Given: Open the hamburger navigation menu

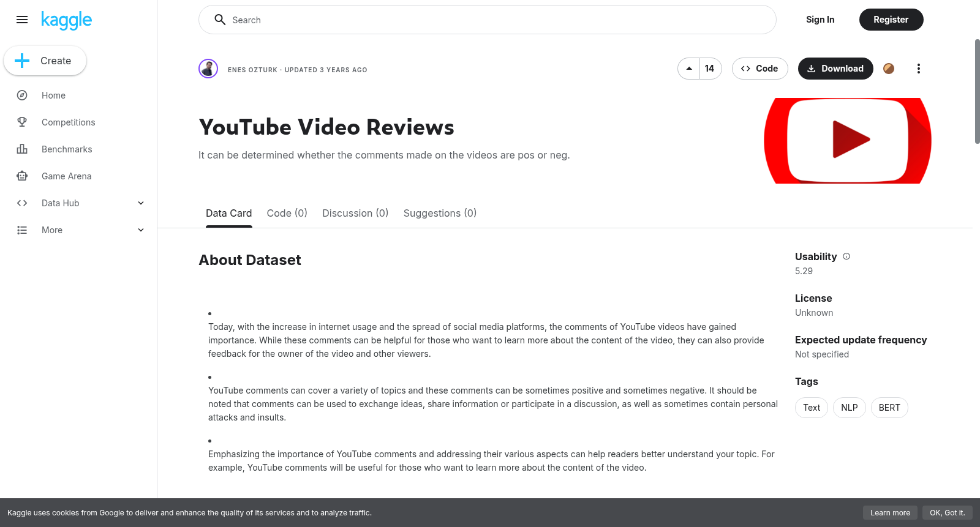Looking at the screenshot, I should pos(22,20).
